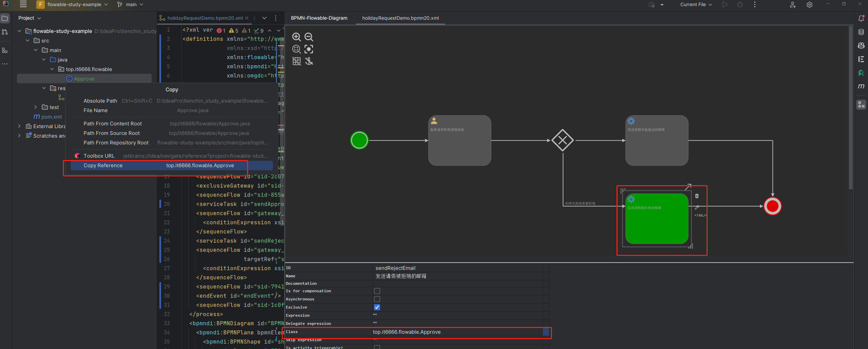Open the Database tool window icon
868x349 pixels.
click(861, 32)
